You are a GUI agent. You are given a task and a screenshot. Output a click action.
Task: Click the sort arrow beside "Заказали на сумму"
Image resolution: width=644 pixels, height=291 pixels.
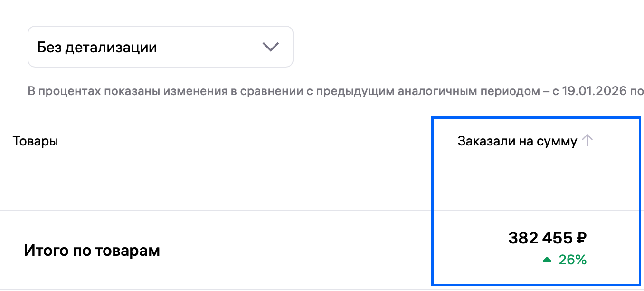(587, 141)
